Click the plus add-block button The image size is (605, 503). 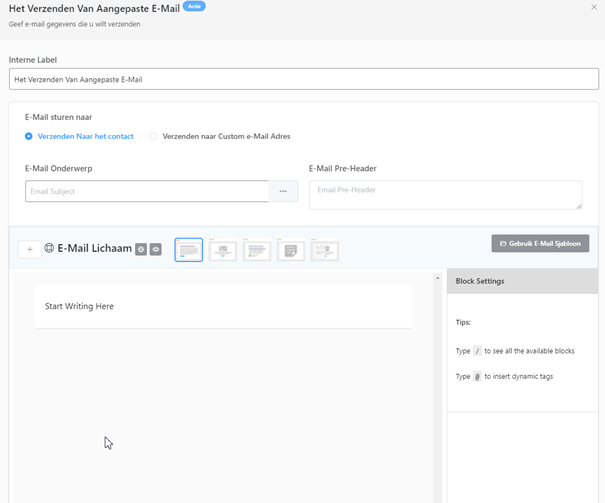click(29, 249)
